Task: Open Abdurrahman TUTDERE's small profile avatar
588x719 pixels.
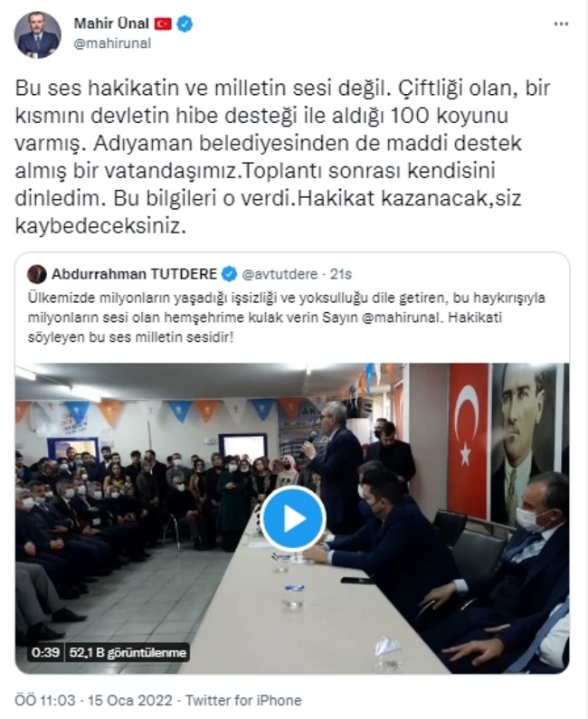Action: 37,274
